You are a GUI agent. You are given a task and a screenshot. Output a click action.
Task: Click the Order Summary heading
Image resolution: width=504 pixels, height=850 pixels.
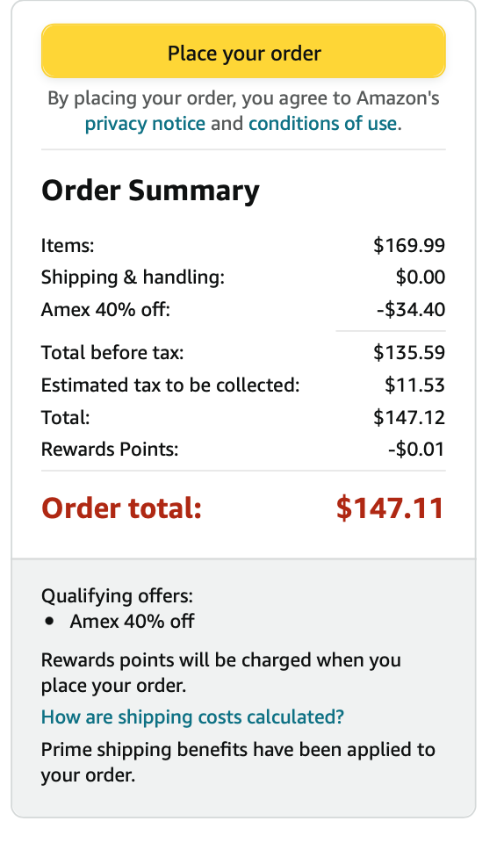click(151, 191)
